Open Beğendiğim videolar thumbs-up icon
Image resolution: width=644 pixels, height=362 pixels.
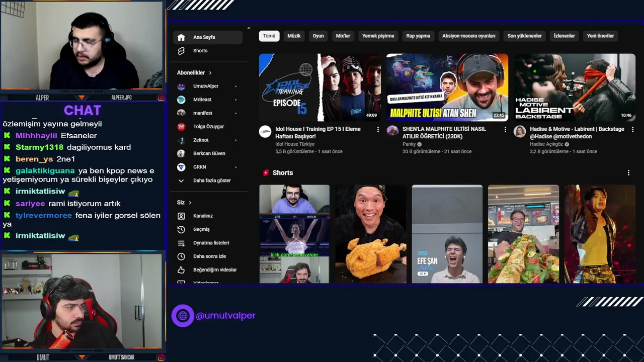pyautogui.click(x=181, y=270)
